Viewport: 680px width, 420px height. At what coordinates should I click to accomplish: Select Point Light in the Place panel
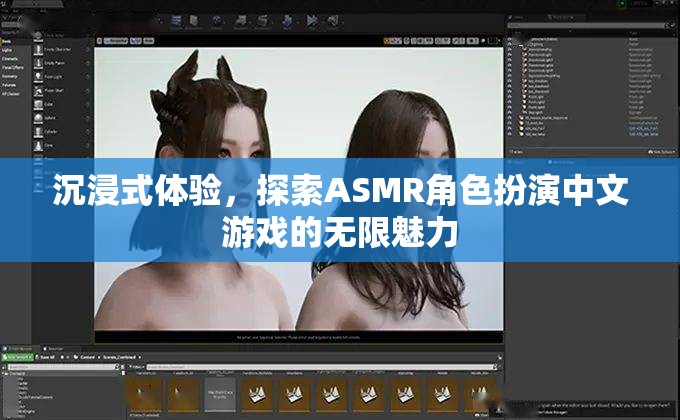click(61, 77)
